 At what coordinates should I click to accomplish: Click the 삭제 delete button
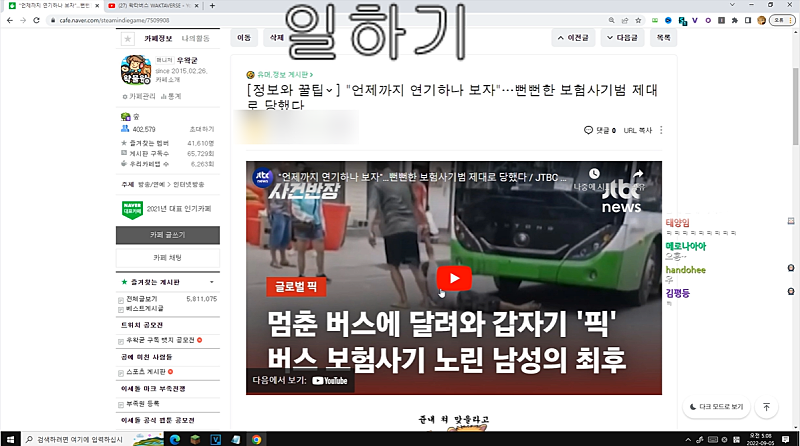tap(276, 38)
